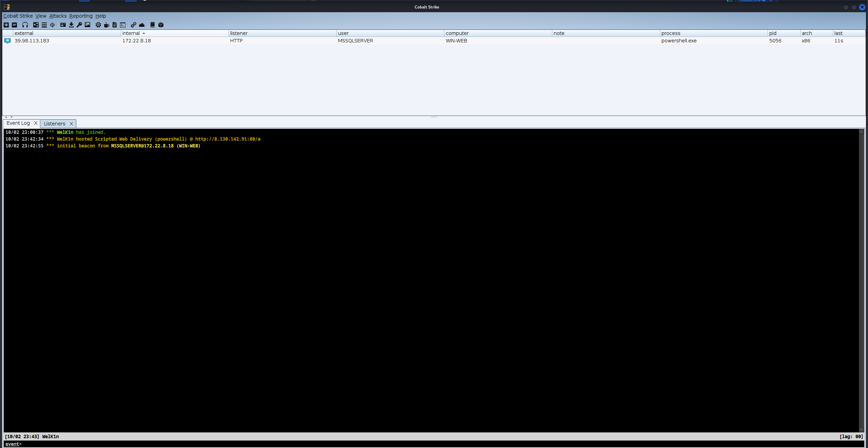Viewport: 868px width, 448px height.
Task: Open the Attacks menu
Action: coord(58,16)
